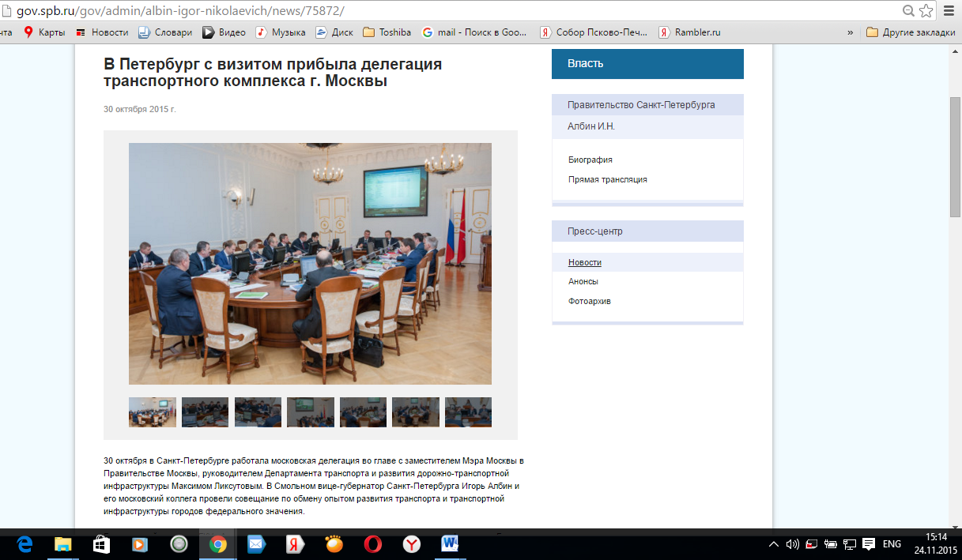Select the second gallery thumbnail
This screenshot has height=560, width=962.
tap(205, 412)
